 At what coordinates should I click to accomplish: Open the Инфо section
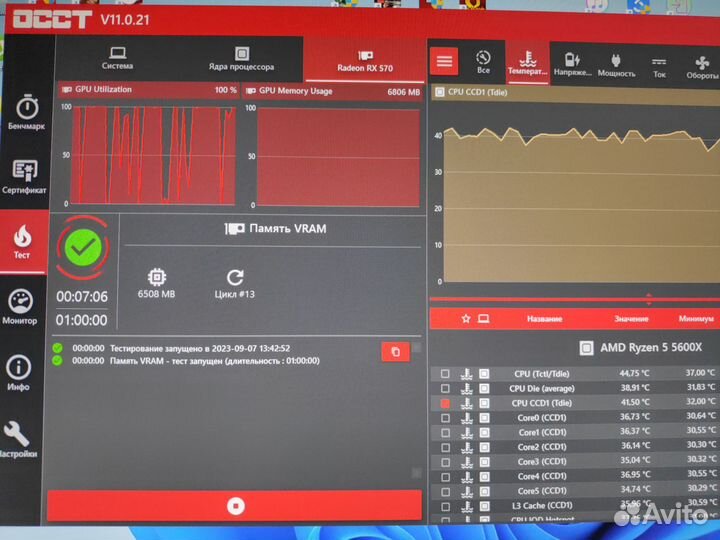point(18,373)
